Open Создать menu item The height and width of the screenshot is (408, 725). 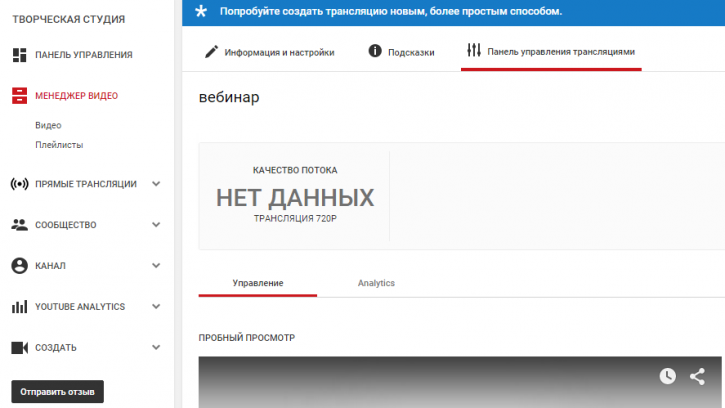click(56, 348)
